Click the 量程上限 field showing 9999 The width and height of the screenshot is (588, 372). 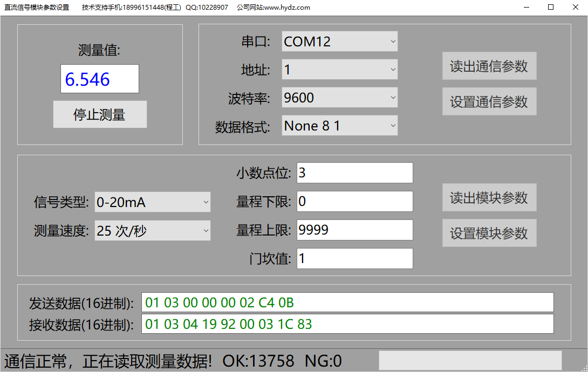(x=354, y=230)
